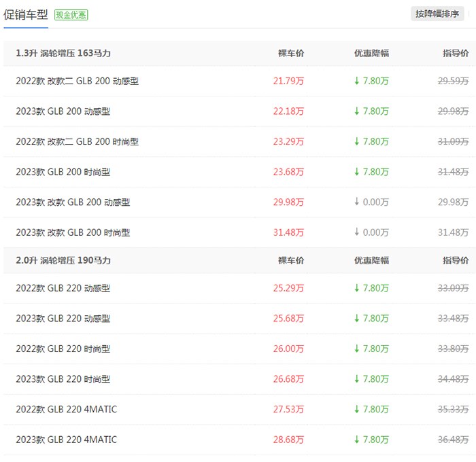Click the 1.3升 涡轮增压 163马力 header
This screenshot has width=476, height=462.
(63, 53)
